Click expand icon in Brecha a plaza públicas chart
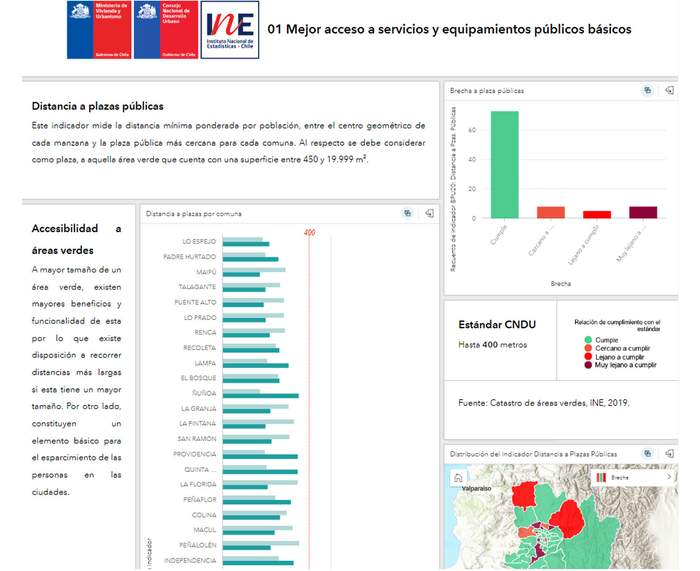700x571 pixels. click(668, 90)
